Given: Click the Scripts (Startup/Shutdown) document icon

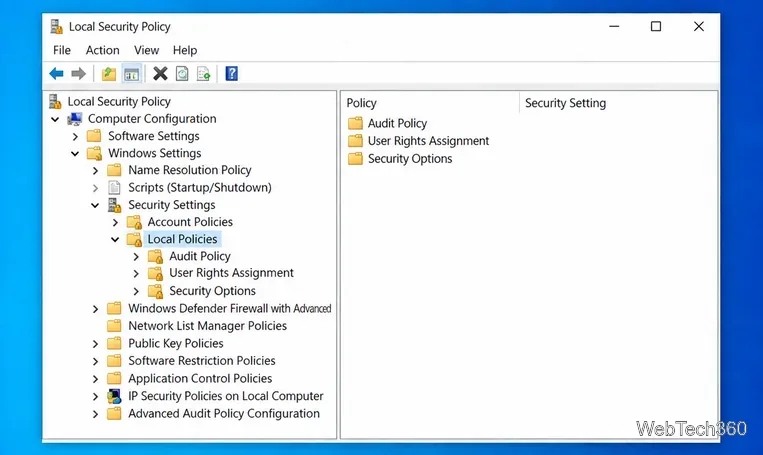Looking at the screenshot, I should pos(114,187).
